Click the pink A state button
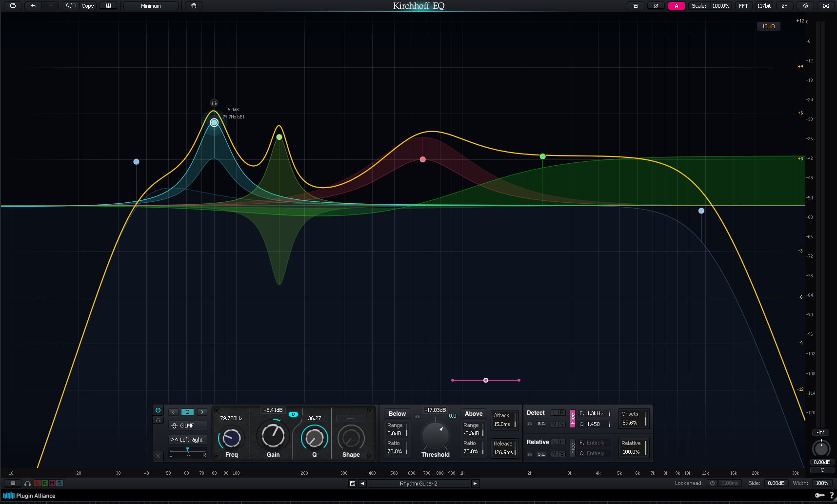Image resolution: width=837 pixels, height=504 pixels. (x=677, y=6)
